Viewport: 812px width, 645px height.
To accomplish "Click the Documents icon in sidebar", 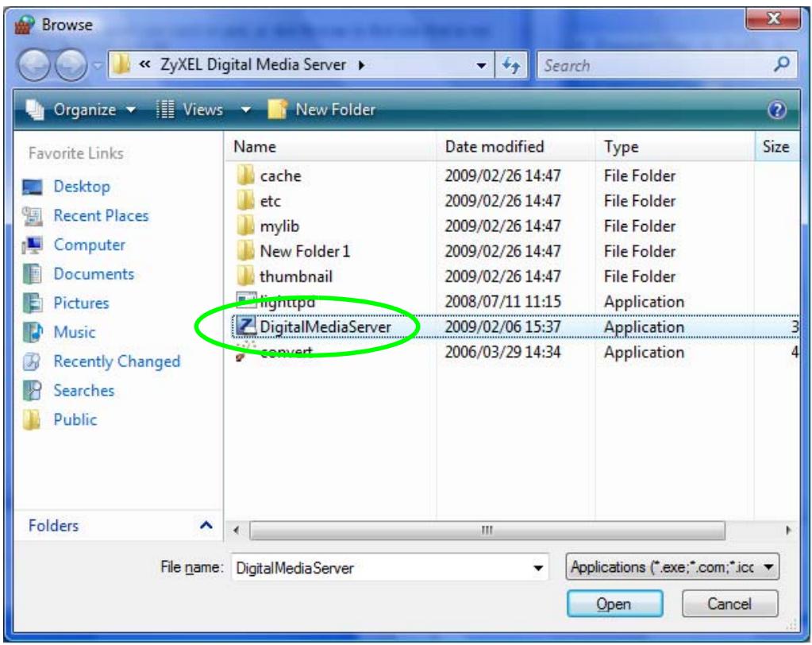I will [x=32, y=273].
